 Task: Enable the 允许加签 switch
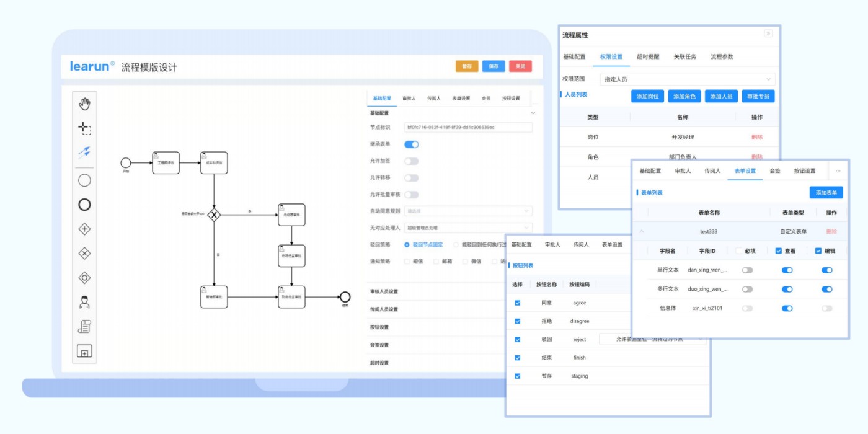[x=412, y=161]
